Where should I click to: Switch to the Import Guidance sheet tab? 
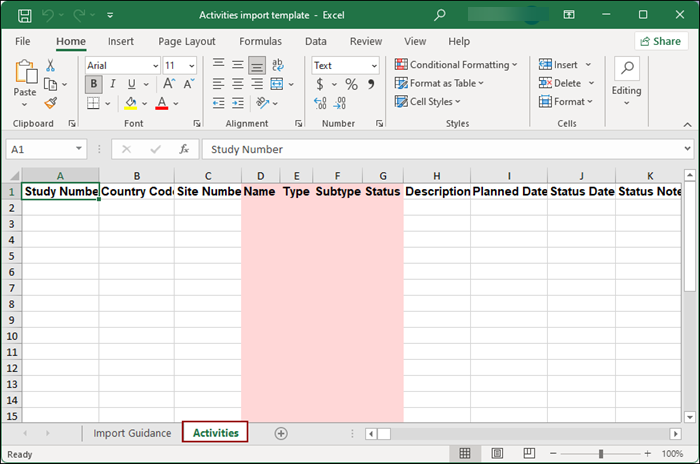point(132,433)
